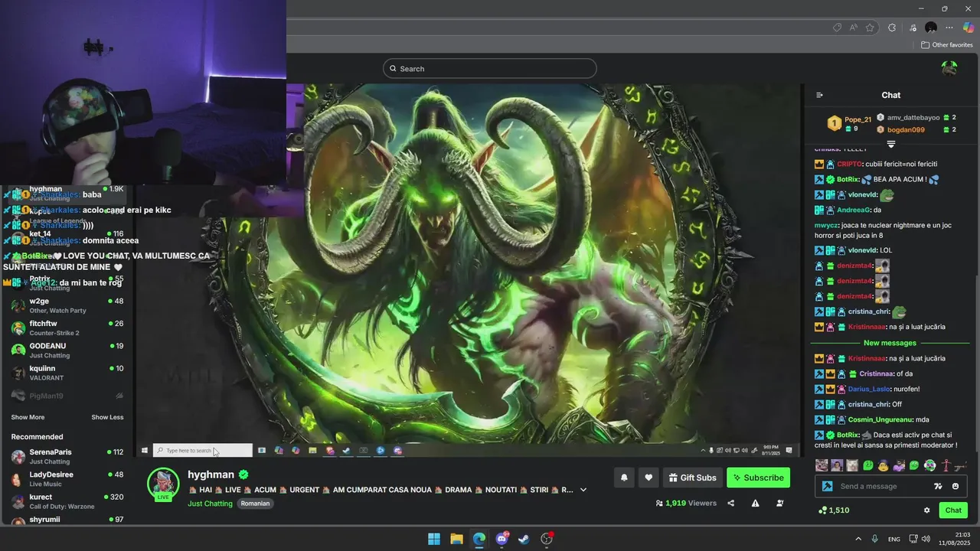Open hyghman's channel avatar with LIVE badge
This screenshot has height=551, width=980.
pyautogui.click(x=163, y=484)
